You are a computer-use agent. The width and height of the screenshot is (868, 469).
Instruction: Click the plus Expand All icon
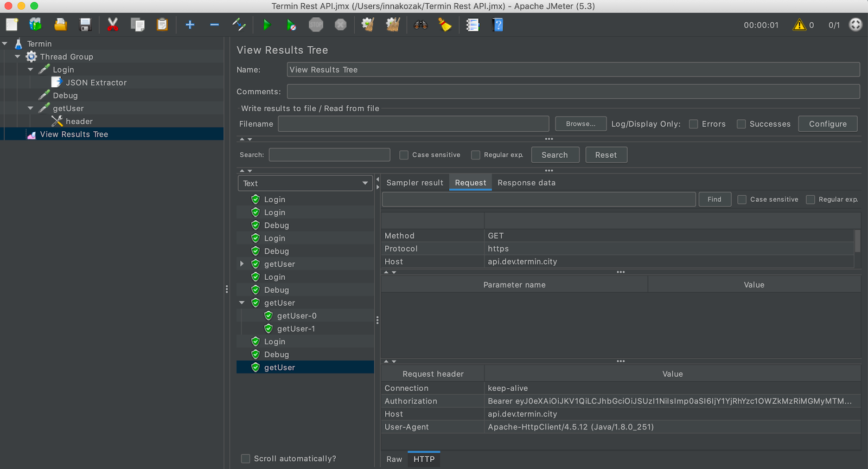point(190,24)
